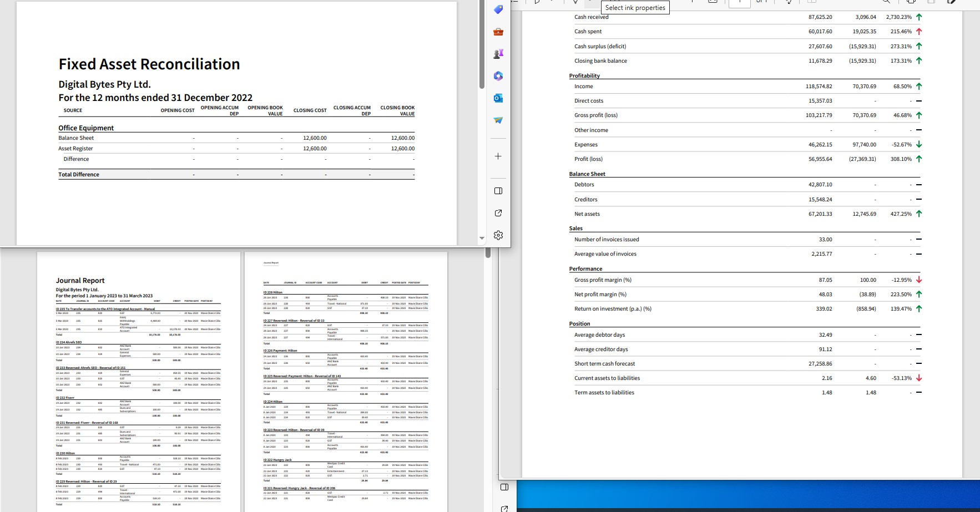
Task: Click the "Short term cash forecast" row label
Action: click(x=605, y=364)
